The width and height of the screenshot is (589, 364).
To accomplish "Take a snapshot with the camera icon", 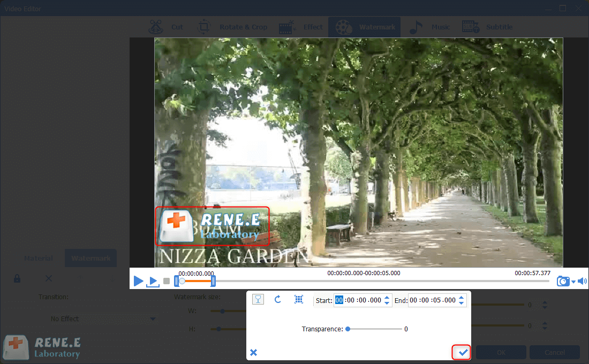I will coord(563,281).
